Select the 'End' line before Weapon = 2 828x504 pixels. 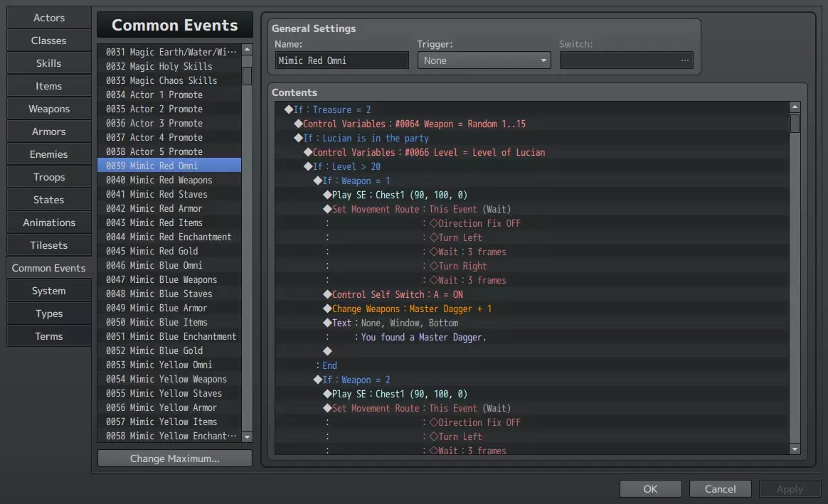coord(532,365)
